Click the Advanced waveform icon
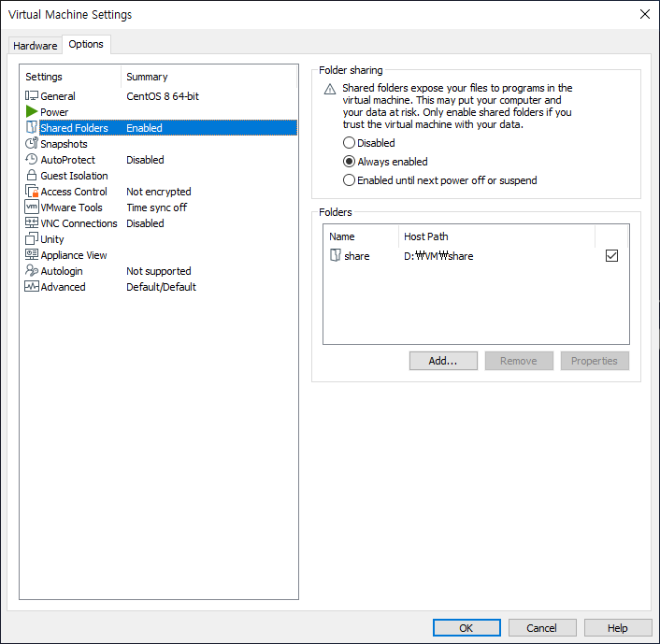 click(x=32, y=286)
